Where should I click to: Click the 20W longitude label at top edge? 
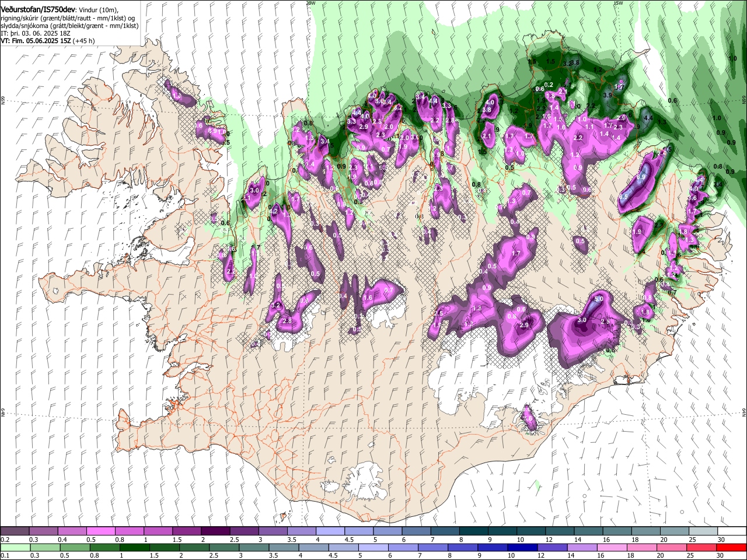(310, 2)
